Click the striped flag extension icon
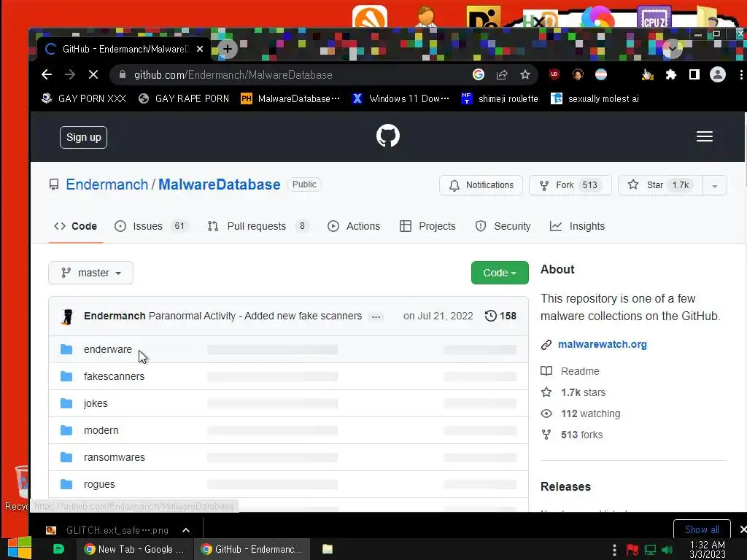The image size is (747, 560). (x=601, y=75)
